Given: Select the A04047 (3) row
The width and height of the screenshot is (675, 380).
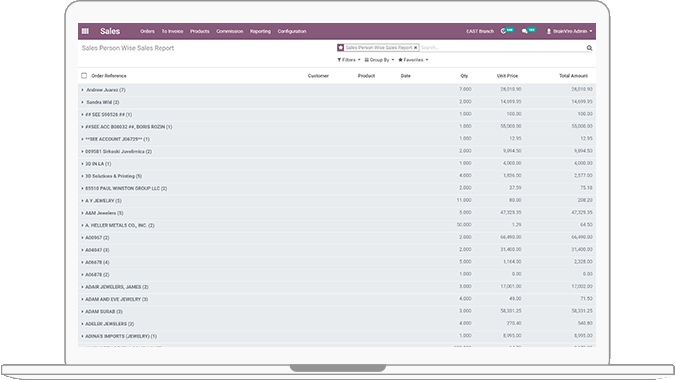Looking at the screenshot, I should [x=337, y=250].
